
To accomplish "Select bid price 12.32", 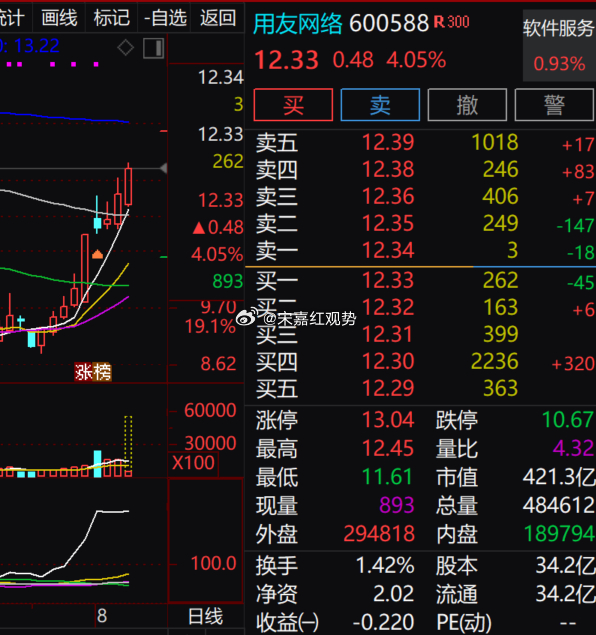I will (x=388, y=307).
